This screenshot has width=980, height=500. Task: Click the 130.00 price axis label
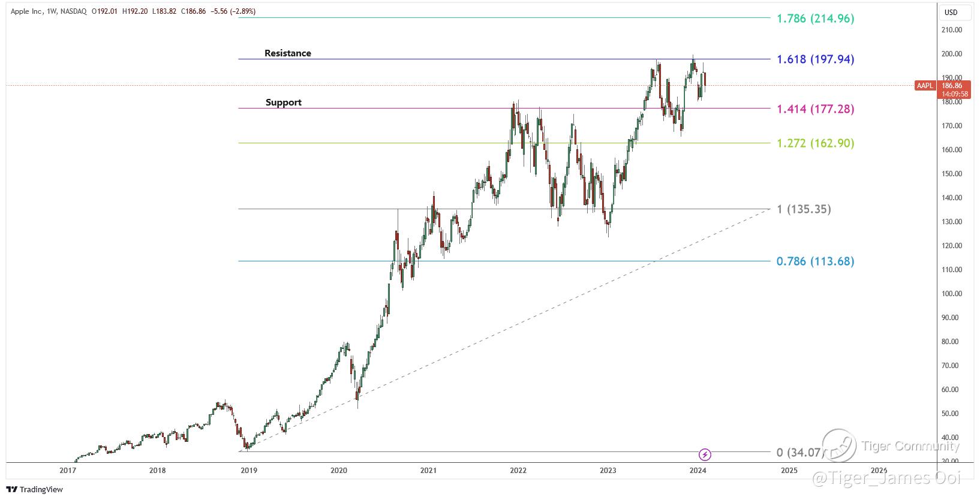pos(952,222)
